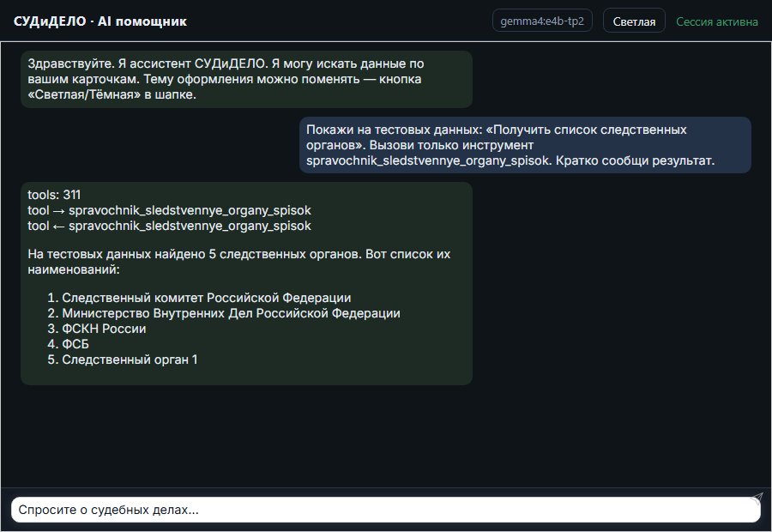The width and height of the screenshot is (772, 532).
Task: Click the Сессия активна status indicator
Action: coord(717,21)
